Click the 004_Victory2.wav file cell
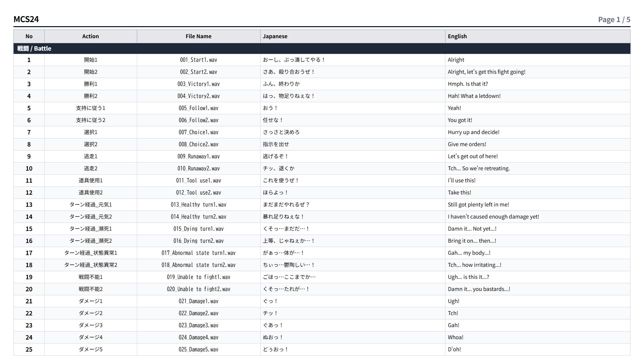Viewport: 644px width, 362px height. tap(199, 96)
